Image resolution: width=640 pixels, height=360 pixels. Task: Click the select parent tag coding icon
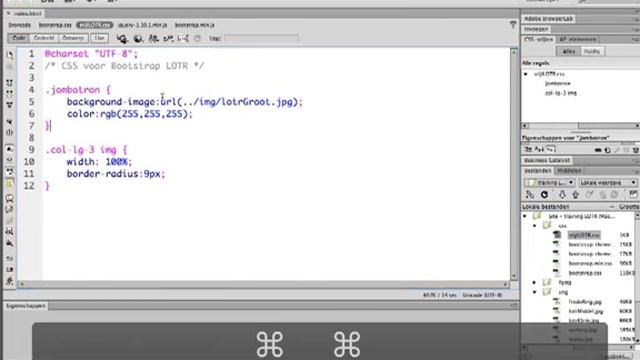point(10,122)
